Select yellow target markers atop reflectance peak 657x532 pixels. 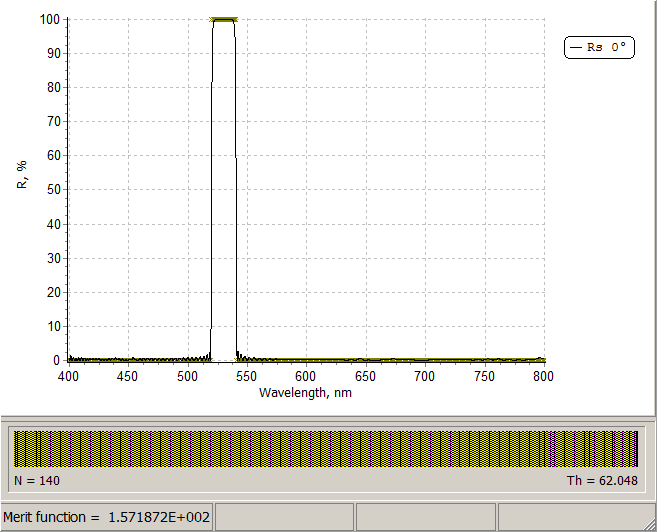(224, 19)
